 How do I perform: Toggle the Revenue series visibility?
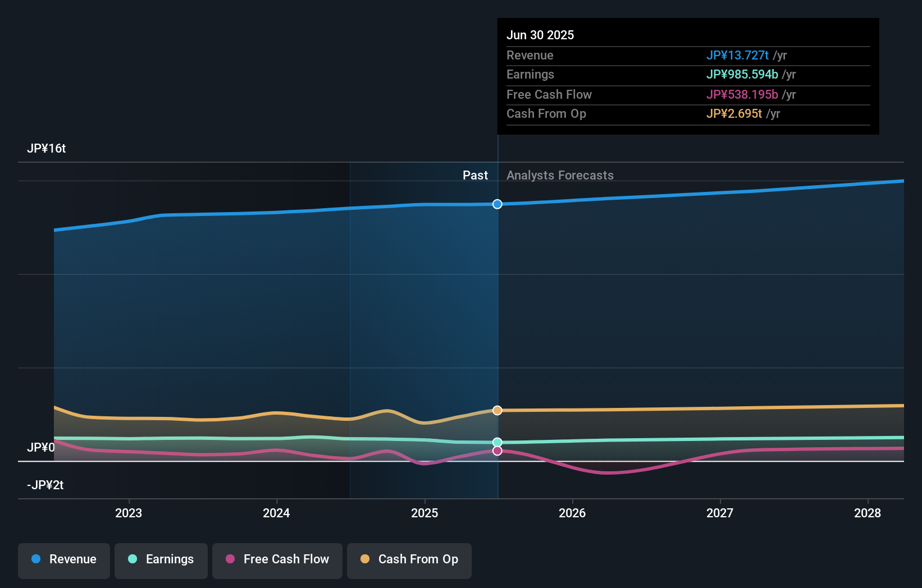click(x=63, y=559)
